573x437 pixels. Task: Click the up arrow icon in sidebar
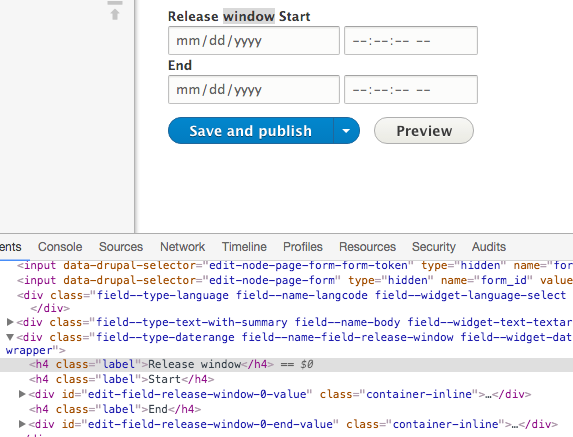tap(115, 14)
